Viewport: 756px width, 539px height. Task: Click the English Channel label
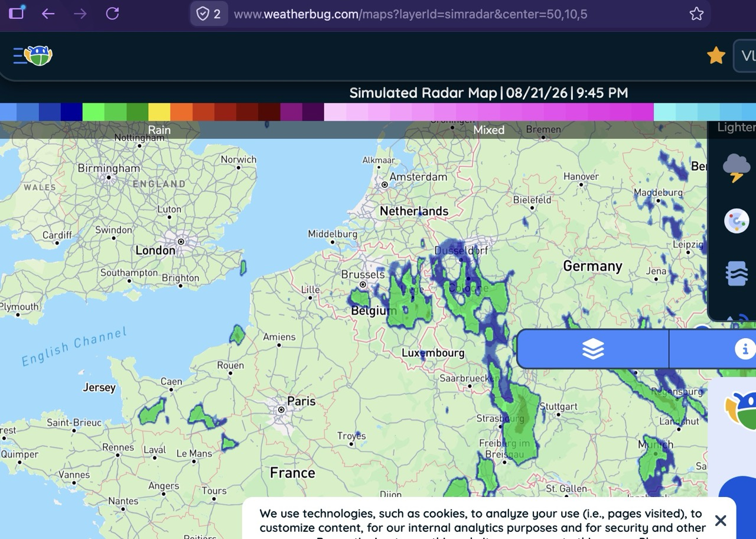(74, 348)
